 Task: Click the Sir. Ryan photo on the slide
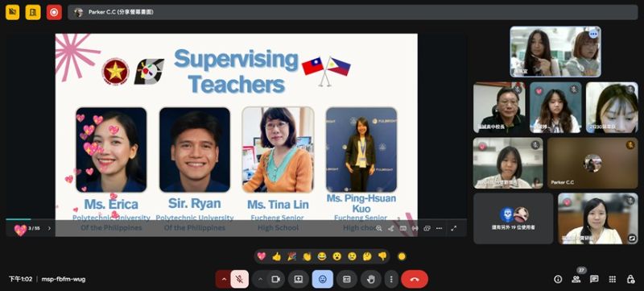tap(195, 150)
